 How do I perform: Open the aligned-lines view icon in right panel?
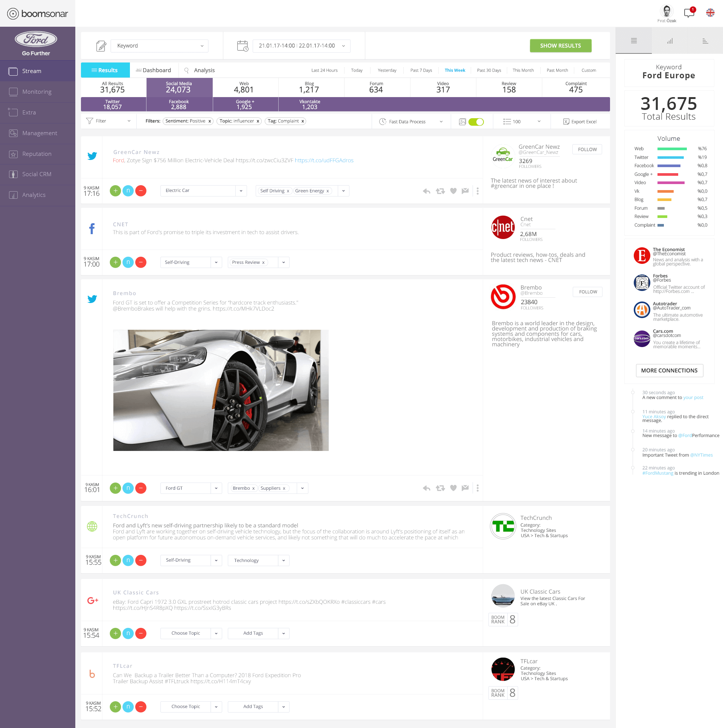coord(705,41)
